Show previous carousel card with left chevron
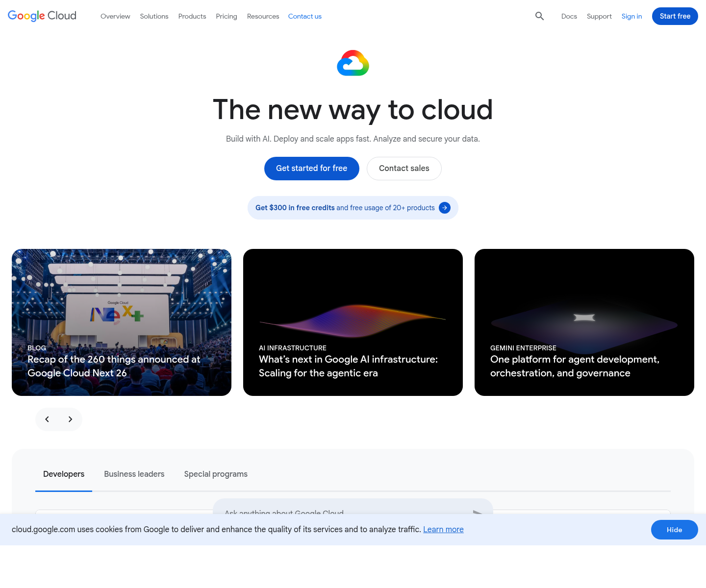This screenshot has width=706, height=588. (x=47, y=419)
